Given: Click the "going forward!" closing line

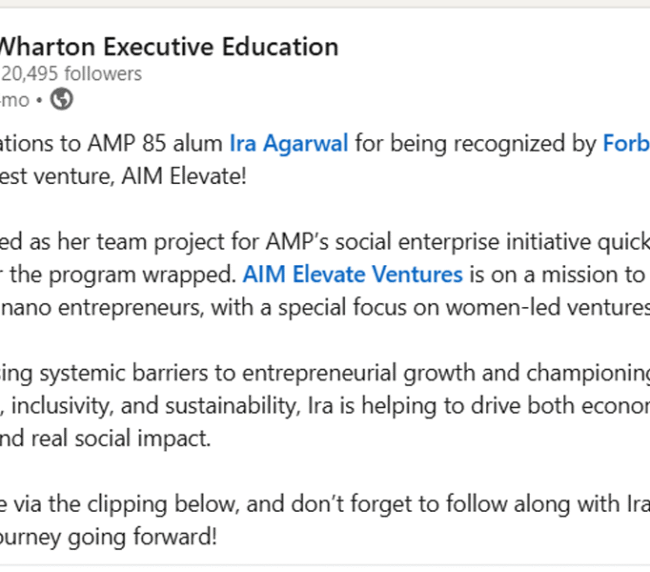Looking at the screenshot, I should point(109,537).
